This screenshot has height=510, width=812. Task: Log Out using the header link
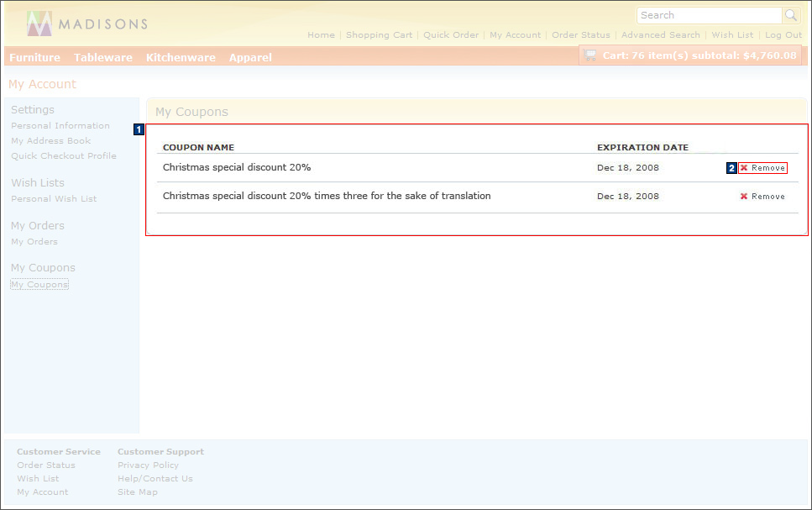783,34
